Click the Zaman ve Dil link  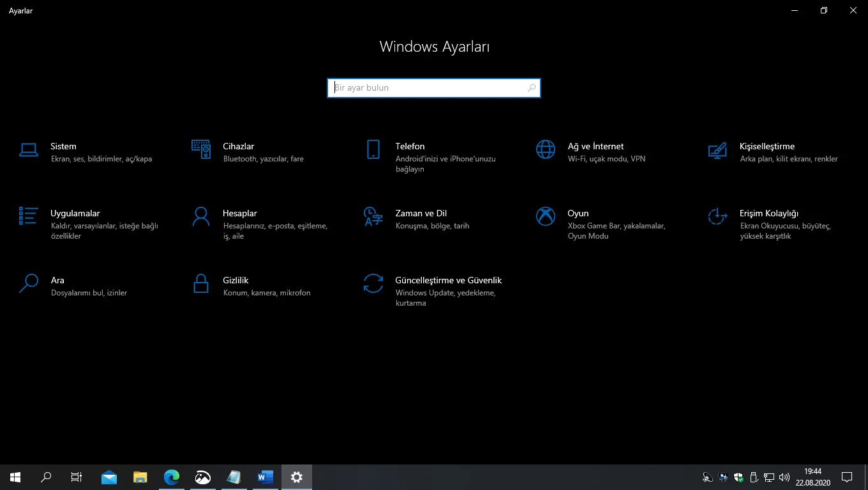pyautogui.click(x=421, y=213)
